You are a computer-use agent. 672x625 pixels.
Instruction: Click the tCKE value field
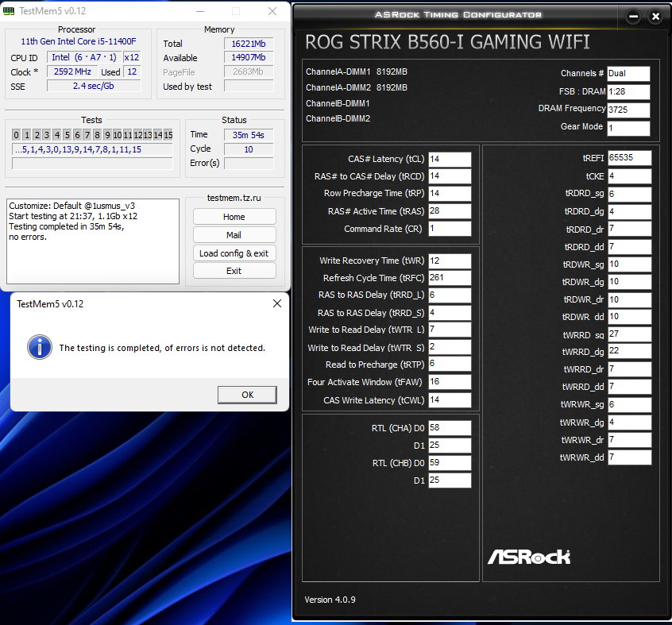[x=630, y=176]
